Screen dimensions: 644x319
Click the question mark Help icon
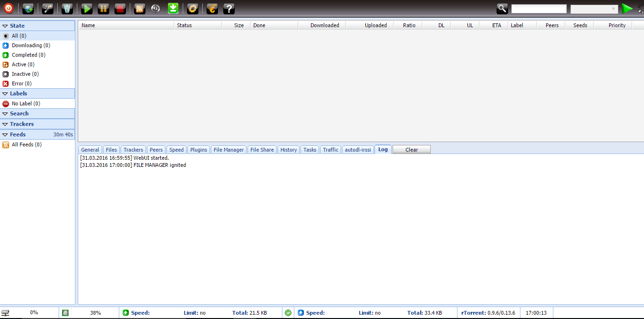[229, 8]
